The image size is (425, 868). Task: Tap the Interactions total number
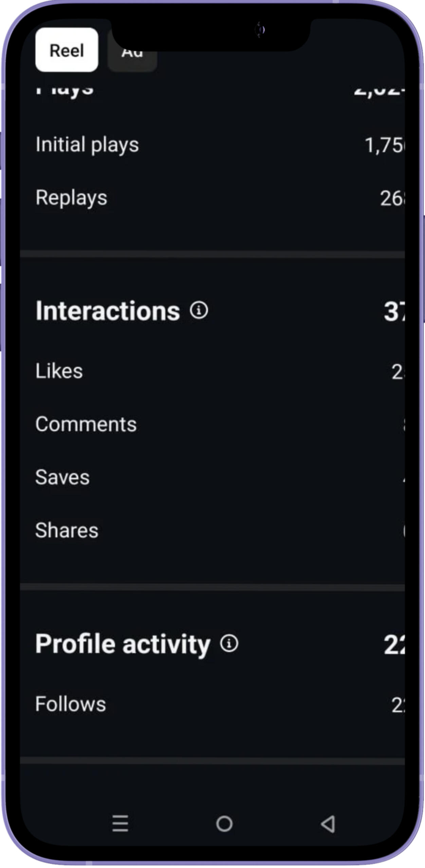394,311
